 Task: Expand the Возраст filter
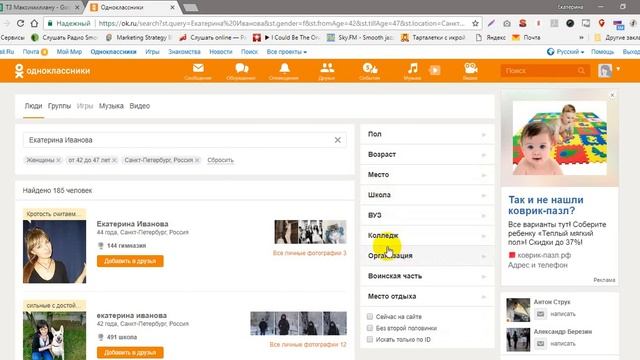pos(427,155)
